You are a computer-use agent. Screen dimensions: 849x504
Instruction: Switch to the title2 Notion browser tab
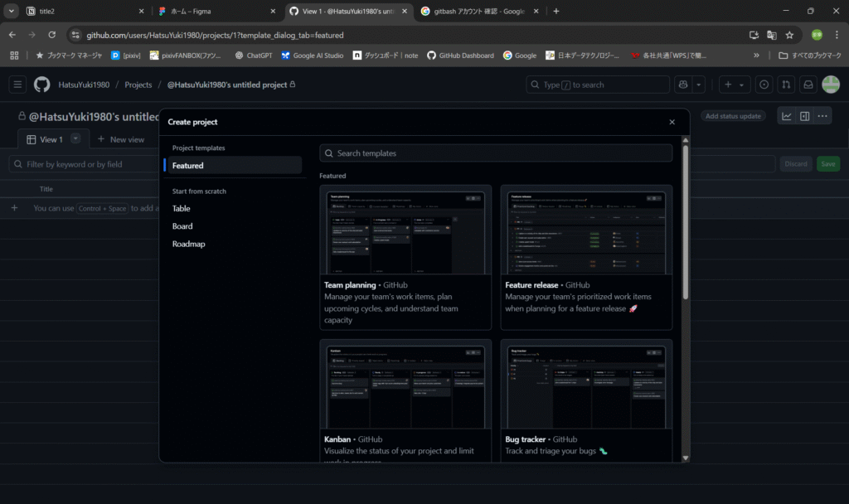point(86,12)
